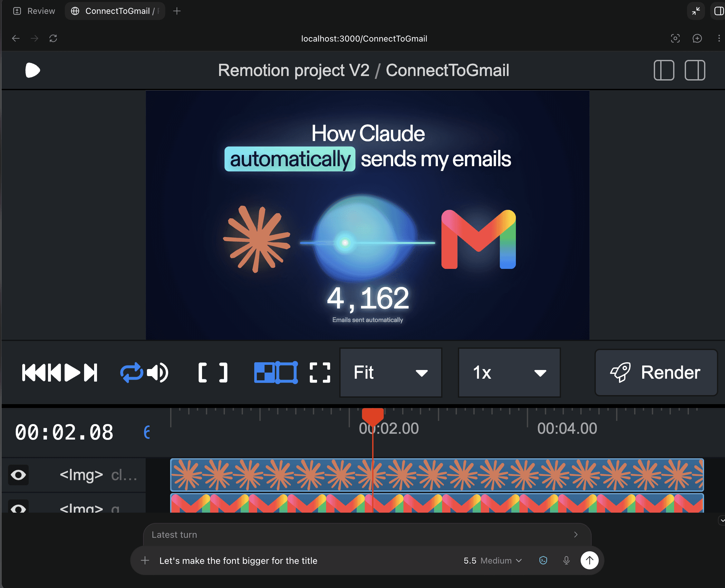Go back in the browser

[x=16, y=38]
